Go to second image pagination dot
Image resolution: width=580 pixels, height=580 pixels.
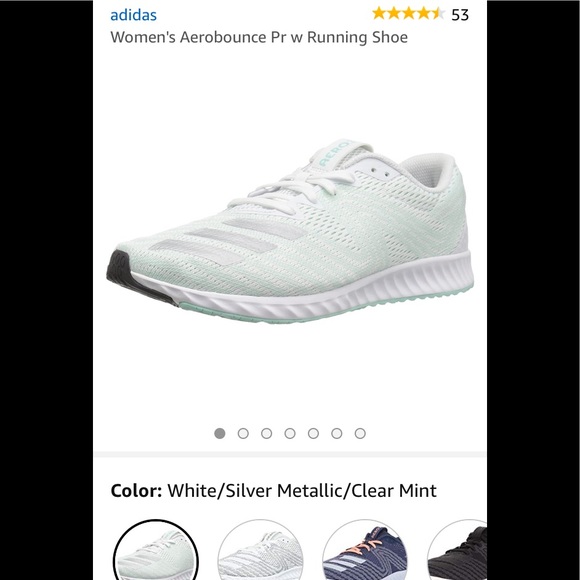(243, 433)
